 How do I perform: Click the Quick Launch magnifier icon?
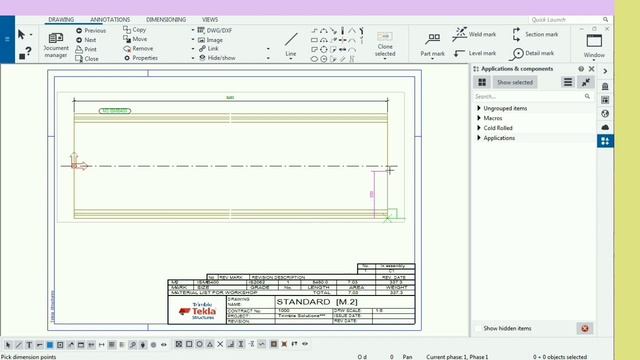(605, 20)
